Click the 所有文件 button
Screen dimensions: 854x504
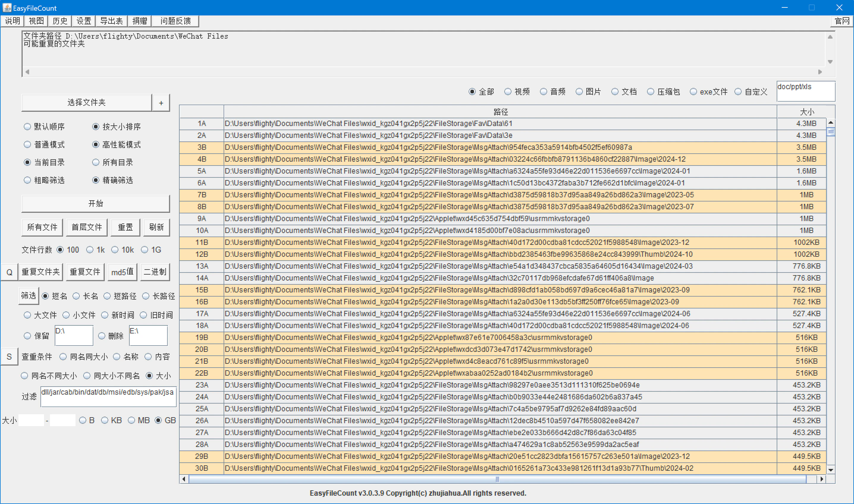42,227
